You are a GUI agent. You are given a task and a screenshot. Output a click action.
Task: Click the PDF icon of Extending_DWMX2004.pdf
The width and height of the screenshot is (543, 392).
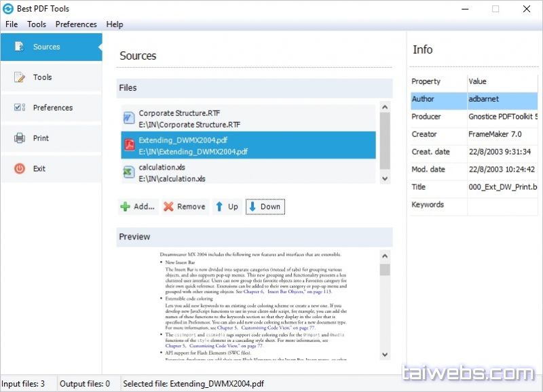(x=128, y=145)
